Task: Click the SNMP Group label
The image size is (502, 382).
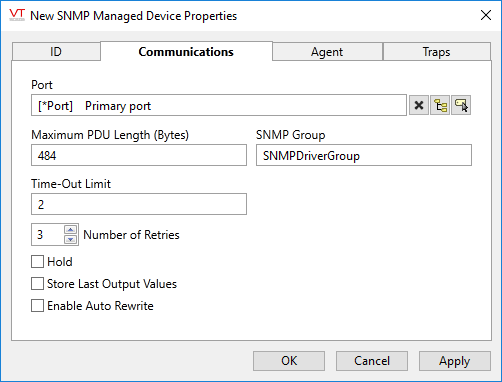Action: [290, 135]
